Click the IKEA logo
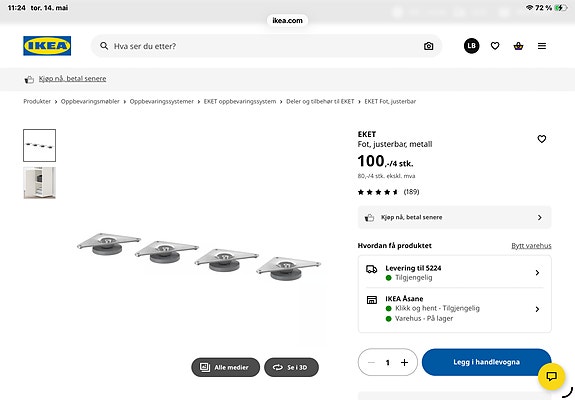Viewport: 575px width, 400px height. tap(47, 46)
